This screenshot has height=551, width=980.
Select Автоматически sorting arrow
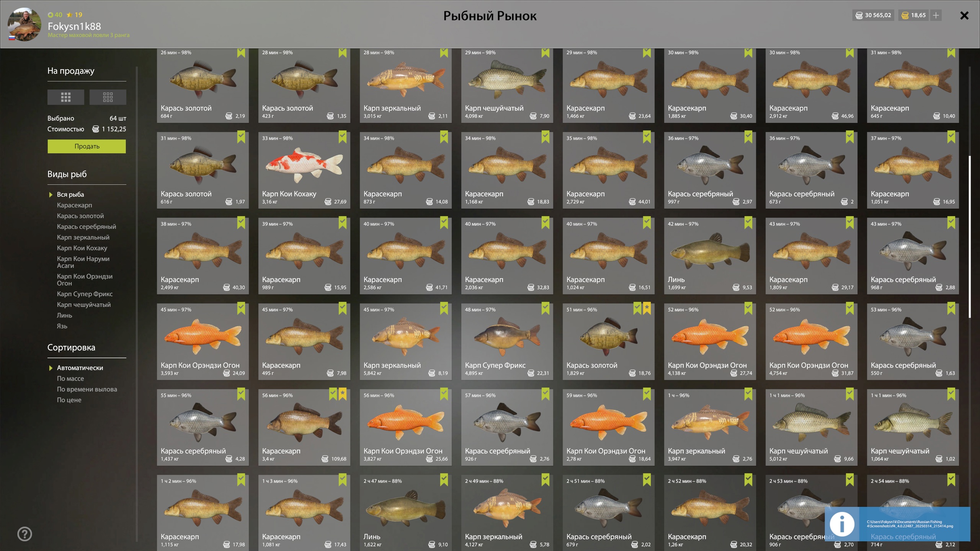(51, 368)
